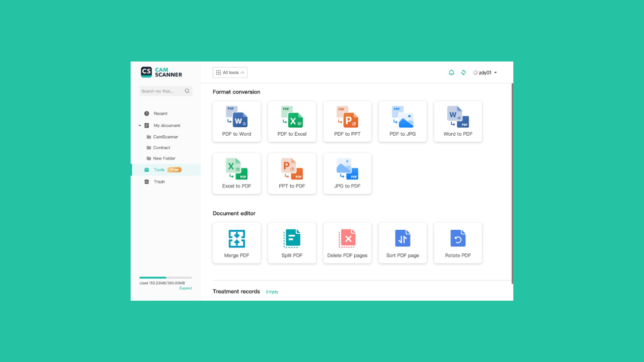Click the notification bell icon
This screenshot has width=644, height=362.
point(451,72)
